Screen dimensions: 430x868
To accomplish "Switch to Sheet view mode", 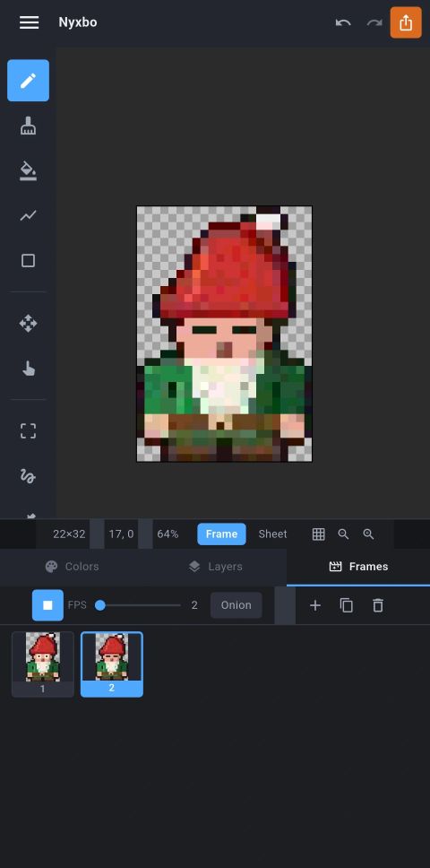I will click(273, 534).
